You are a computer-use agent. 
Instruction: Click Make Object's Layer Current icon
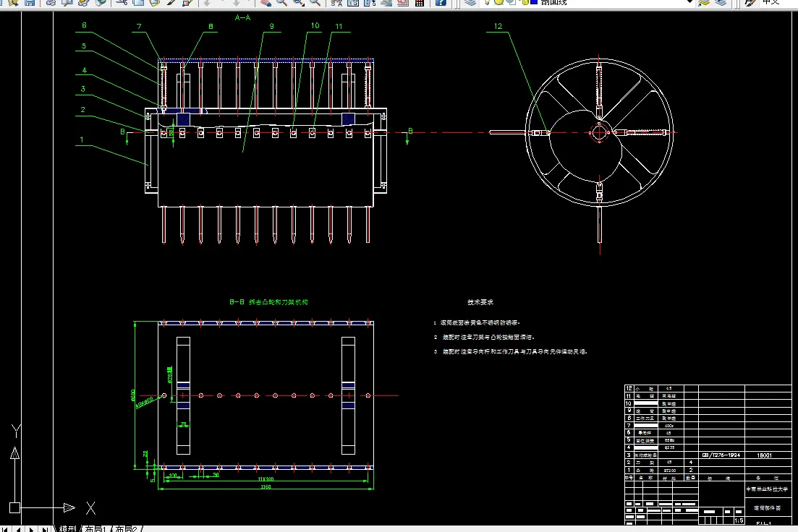pos(704,3)
